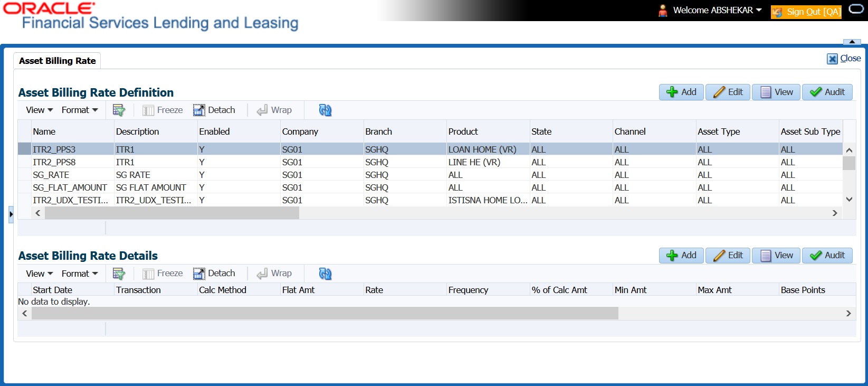Click the Enabled column header
868x386 pixels.
point(239,131)
